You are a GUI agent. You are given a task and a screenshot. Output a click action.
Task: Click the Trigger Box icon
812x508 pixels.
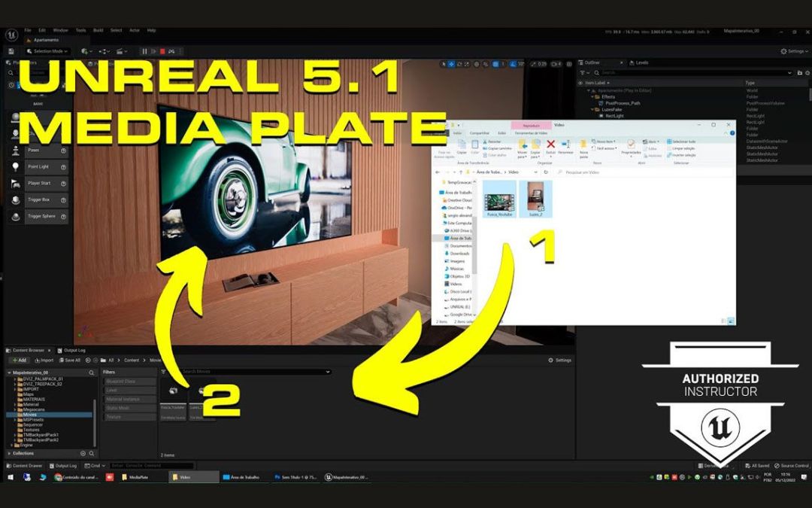[x=16, y=200]
